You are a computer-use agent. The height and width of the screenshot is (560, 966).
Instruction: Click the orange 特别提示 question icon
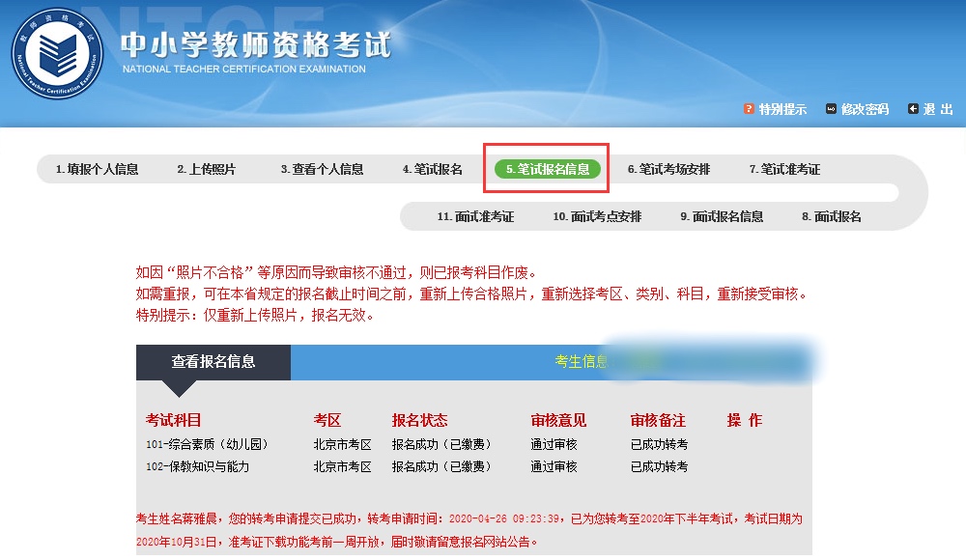[749, 109]
